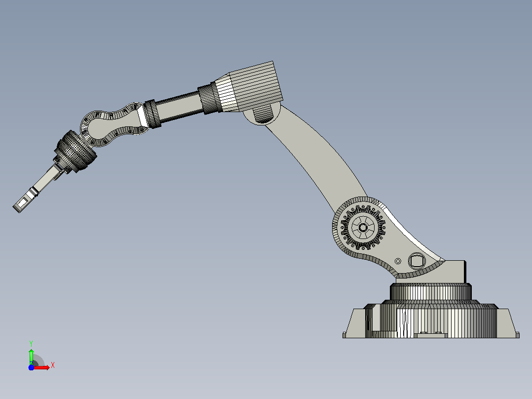
Task: Click the green Y axis arrow of the triad
Action: (x=31, y=357)
